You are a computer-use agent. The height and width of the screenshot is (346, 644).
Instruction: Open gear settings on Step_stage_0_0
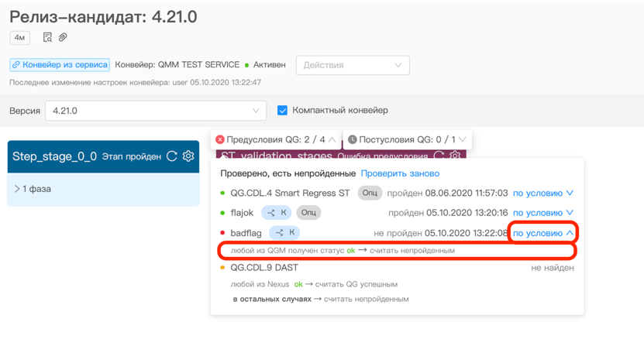click(x=188, y=156)
